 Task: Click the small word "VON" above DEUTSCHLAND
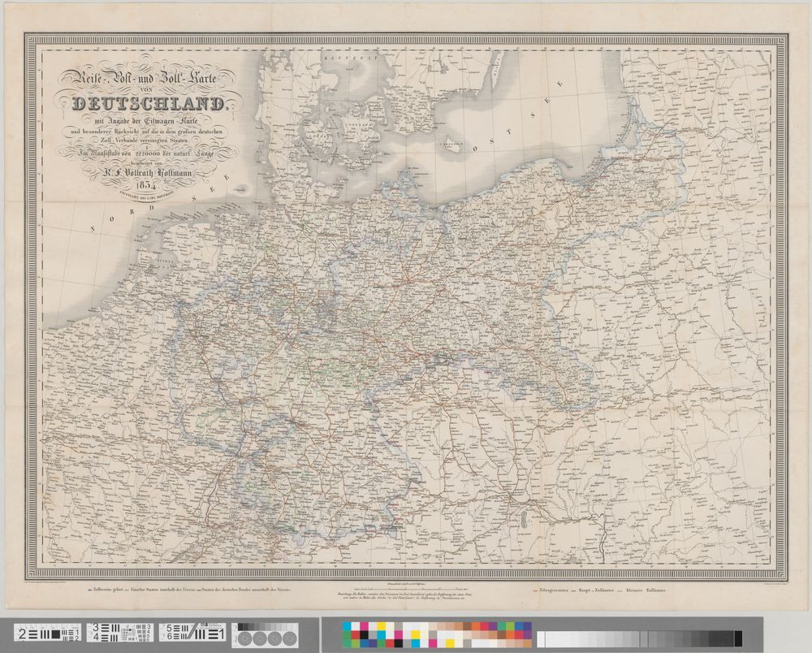pyautogui.click(x=148, y=89)
